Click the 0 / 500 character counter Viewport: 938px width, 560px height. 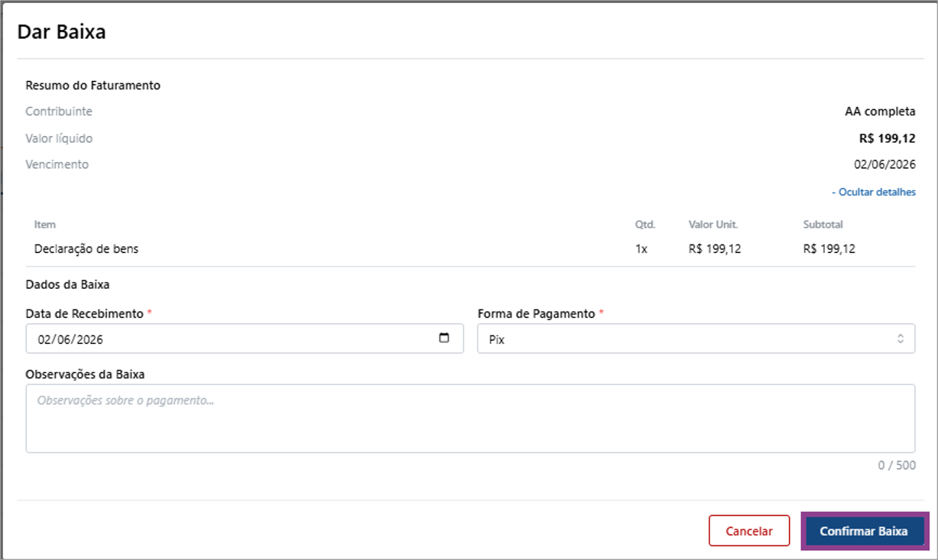pos(897,465)
